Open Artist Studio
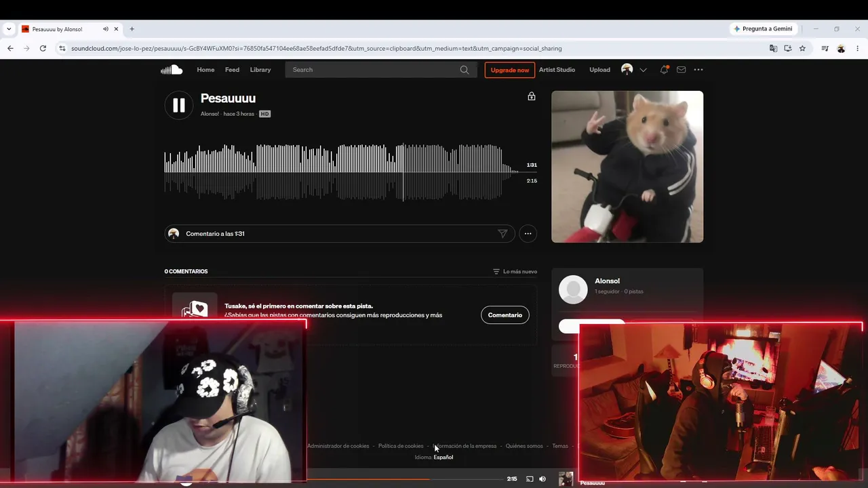Image resolution: width=868 pixels, height=488 pixels. 557,70
